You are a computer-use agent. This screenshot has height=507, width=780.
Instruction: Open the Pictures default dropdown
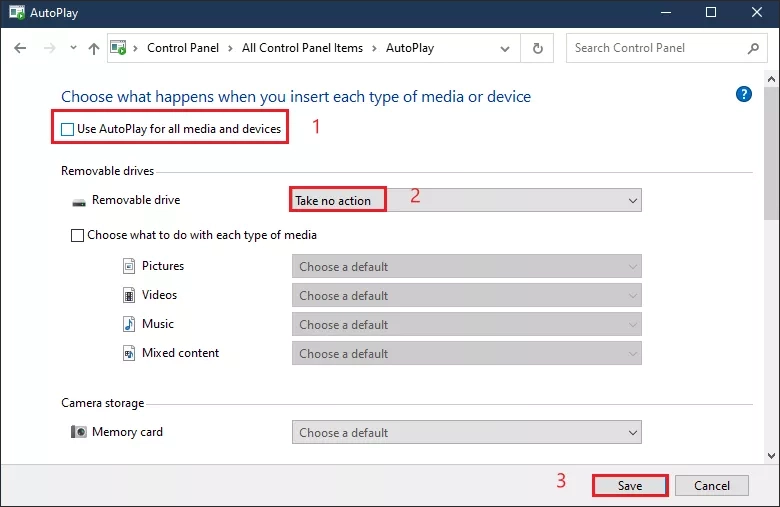click(467, 266)
